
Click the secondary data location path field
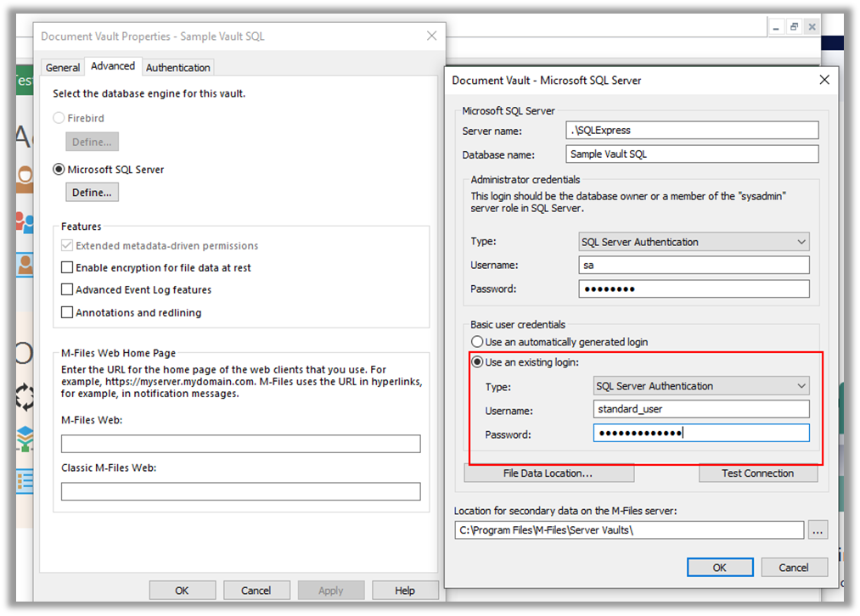[629, 530]
